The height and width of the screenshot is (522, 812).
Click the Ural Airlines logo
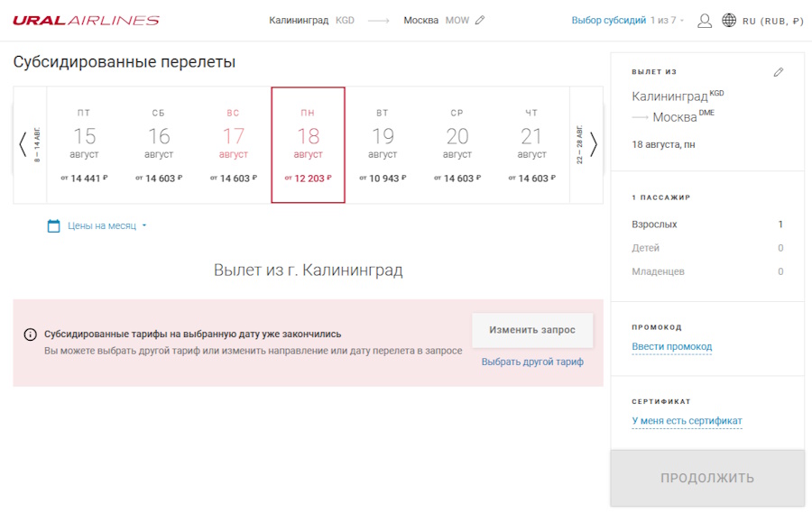(86, 21)
